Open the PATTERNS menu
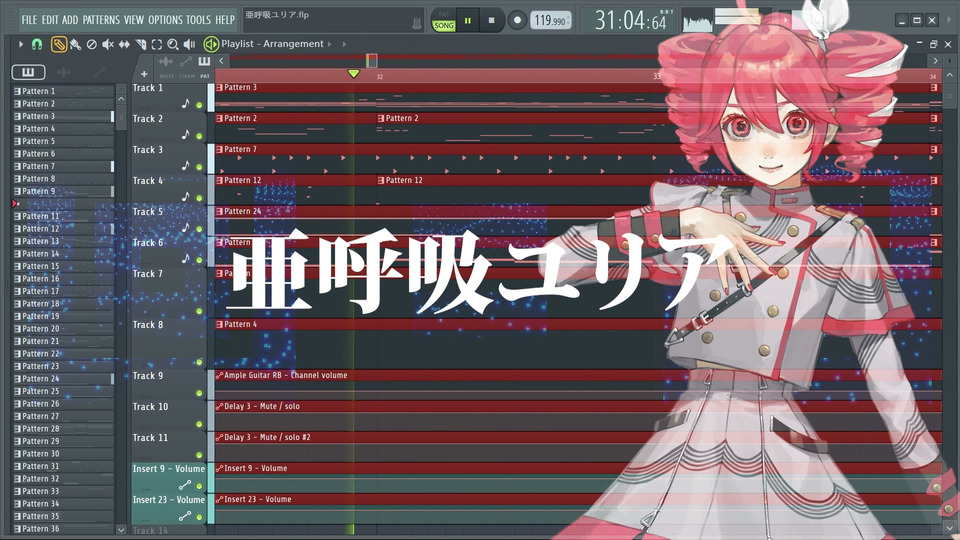This screenshot has height=540, width=960. click(x=101, y=20)
